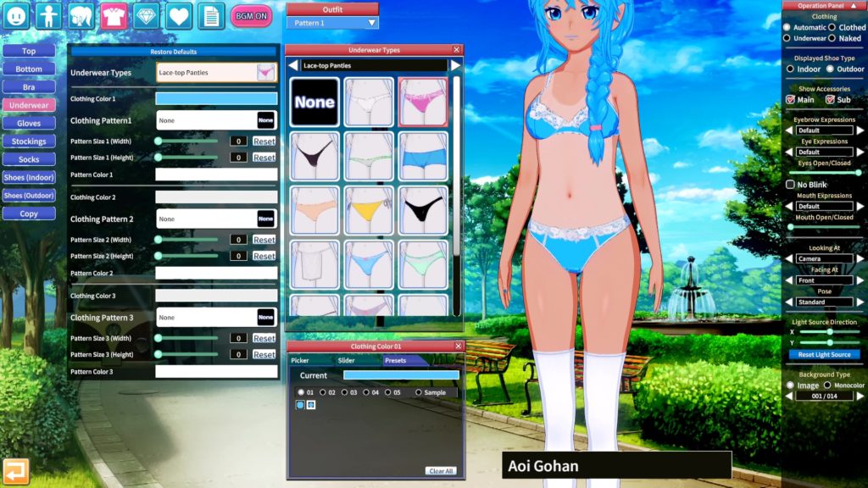Select preset slot 03 radio
This screenshot has height=488, width=868.
point(344,392)
